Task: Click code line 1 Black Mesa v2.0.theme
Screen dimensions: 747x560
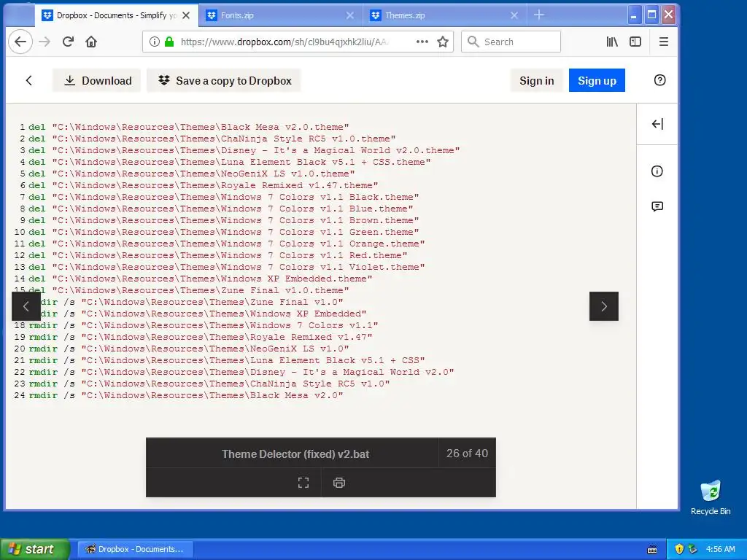Action: pyautogui.click(x=189, y=127)
